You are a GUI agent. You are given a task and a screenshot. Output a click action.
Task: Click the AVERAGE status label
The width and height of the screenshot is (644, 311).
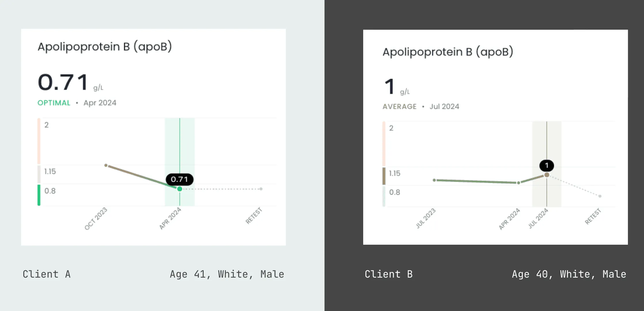click(399, 107)
